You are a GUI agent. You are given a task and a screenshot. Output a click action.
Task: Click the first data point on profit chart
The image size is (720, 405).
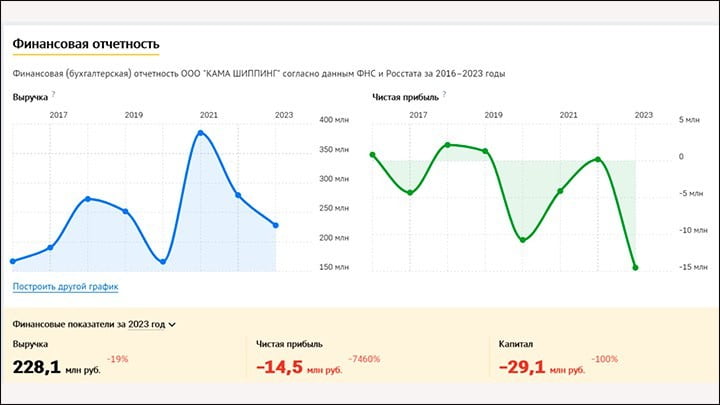(x=372, y=155)
